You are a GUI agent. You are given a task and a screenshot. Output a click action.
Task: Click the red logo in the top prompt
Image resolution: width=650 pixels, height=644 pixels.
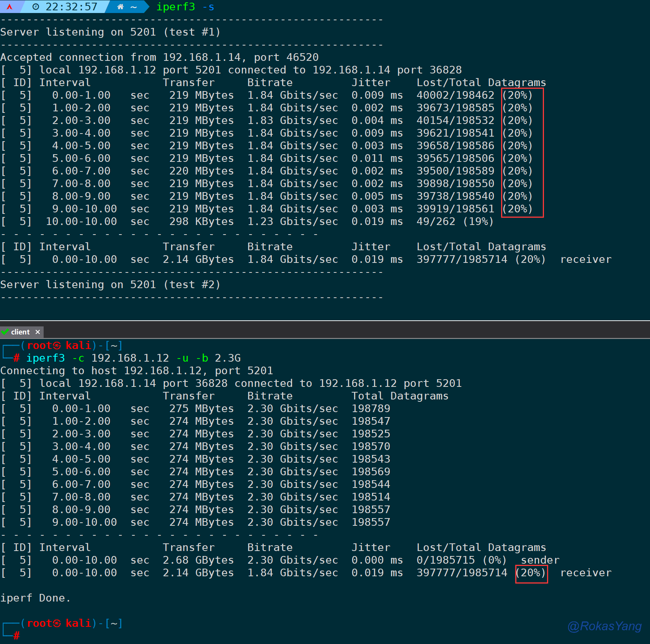pos(10,7)
